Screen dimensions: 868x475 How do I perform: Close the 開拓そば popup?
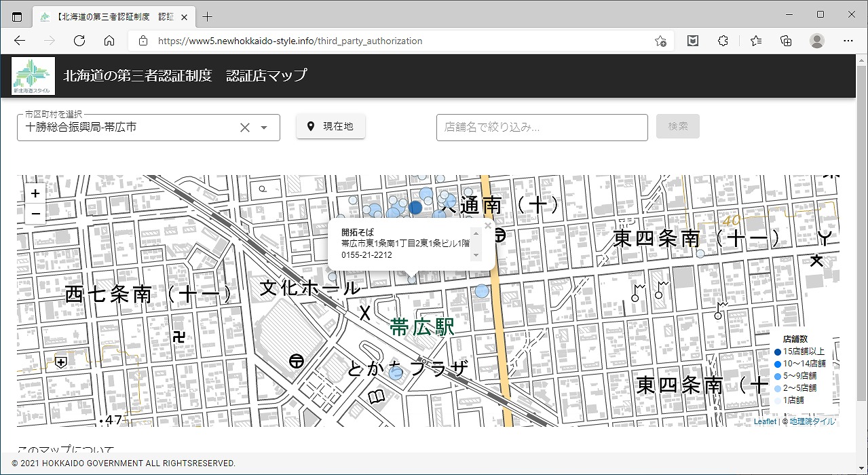pos(487,225)
